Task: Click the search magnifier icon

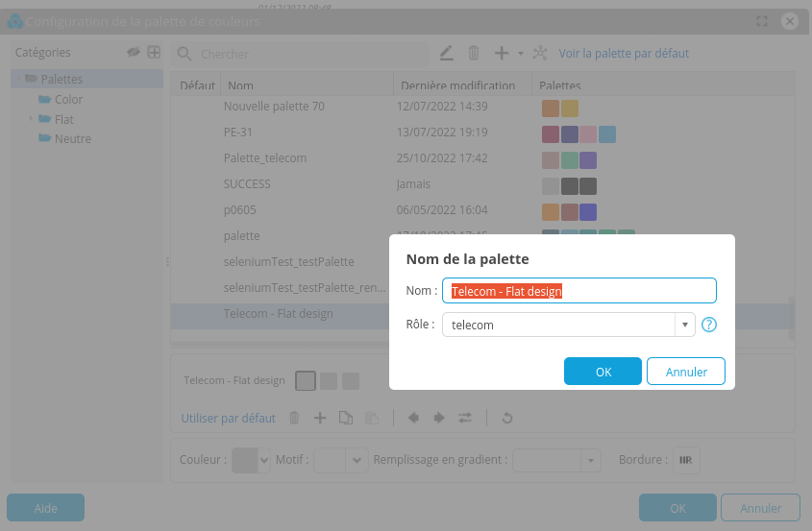Action: (185, 54)
